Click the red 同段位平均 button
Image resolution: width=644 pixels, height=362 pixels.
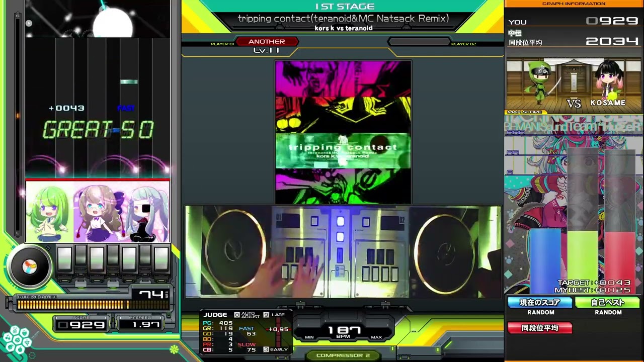click(540, 328)
